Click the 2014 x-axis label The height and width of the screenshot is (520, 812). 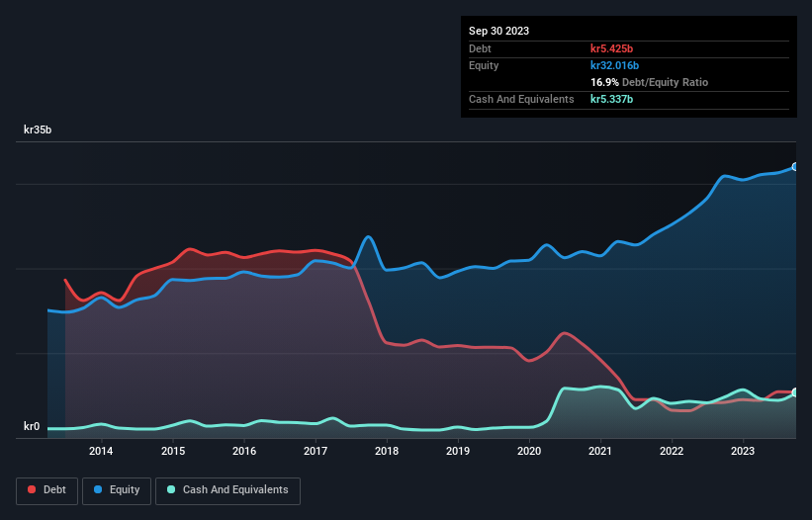pyautogui.click(x=101, y=451)
